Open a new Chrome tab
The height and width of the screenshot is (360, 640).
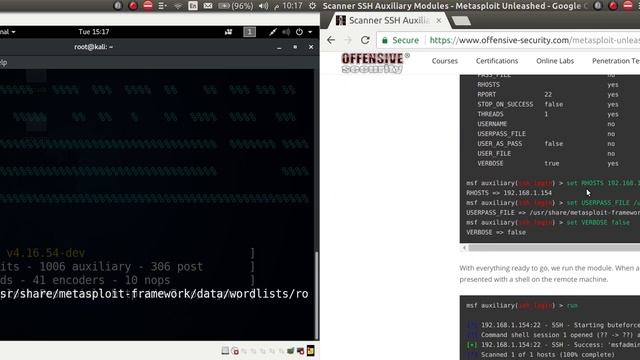[x=461, y=21]
